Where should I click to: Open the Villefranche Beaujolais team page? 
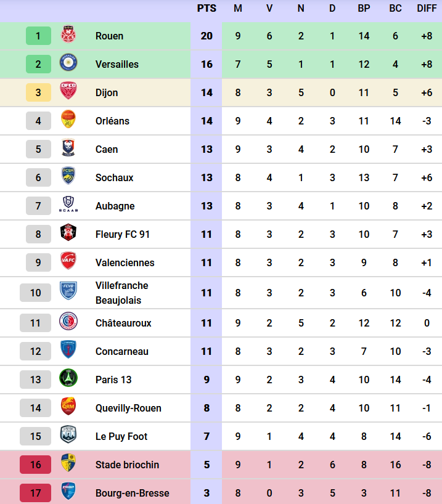click(121, 293)
